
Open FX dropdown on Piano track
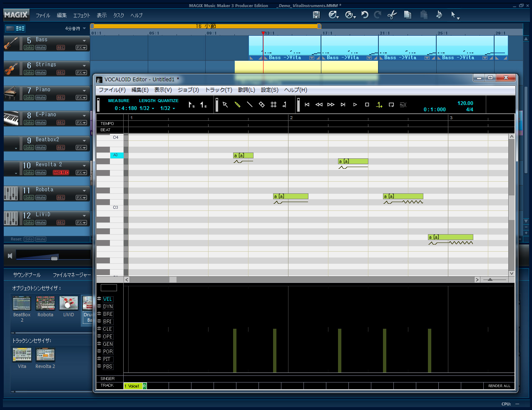point(81,97)
